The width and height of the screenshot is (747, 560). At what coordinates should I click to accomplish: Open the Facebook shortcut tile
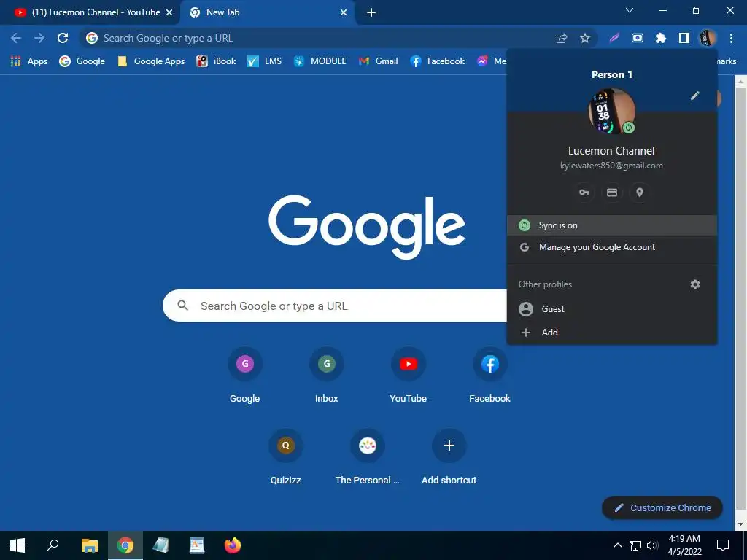[x=489, y=376]
